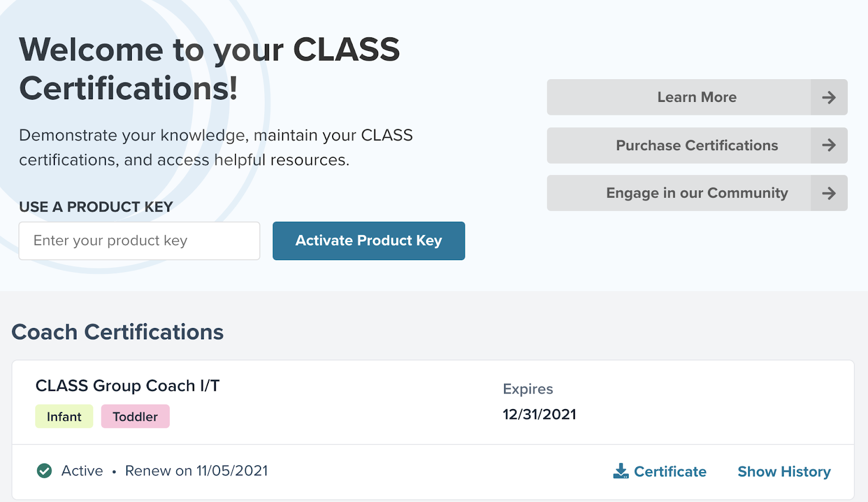Image resolution: width=868 pixels, height=502 pixels.
Task: Open the Learn More panel
Action: pos(697,97)
